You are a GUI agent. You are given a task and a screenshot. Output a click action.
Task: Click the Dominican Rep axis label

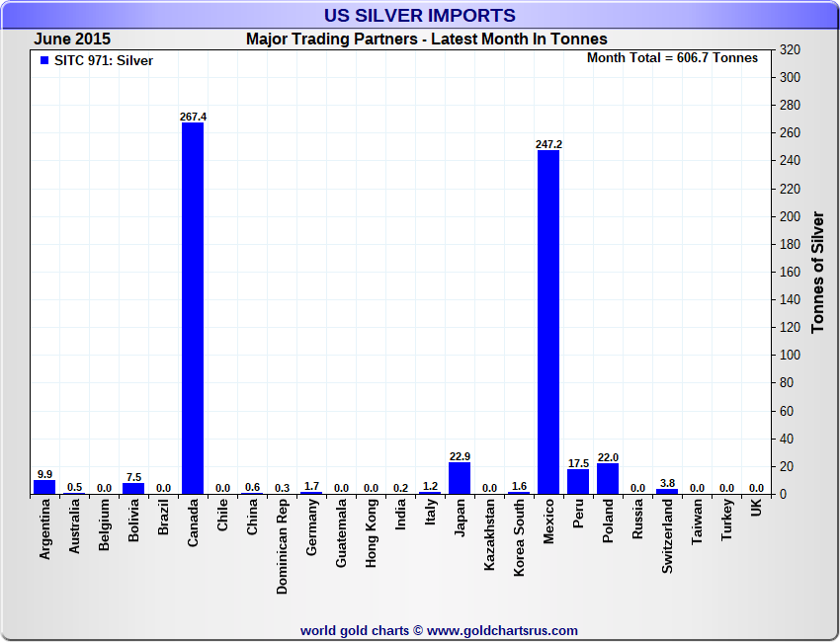pos(282,546)
